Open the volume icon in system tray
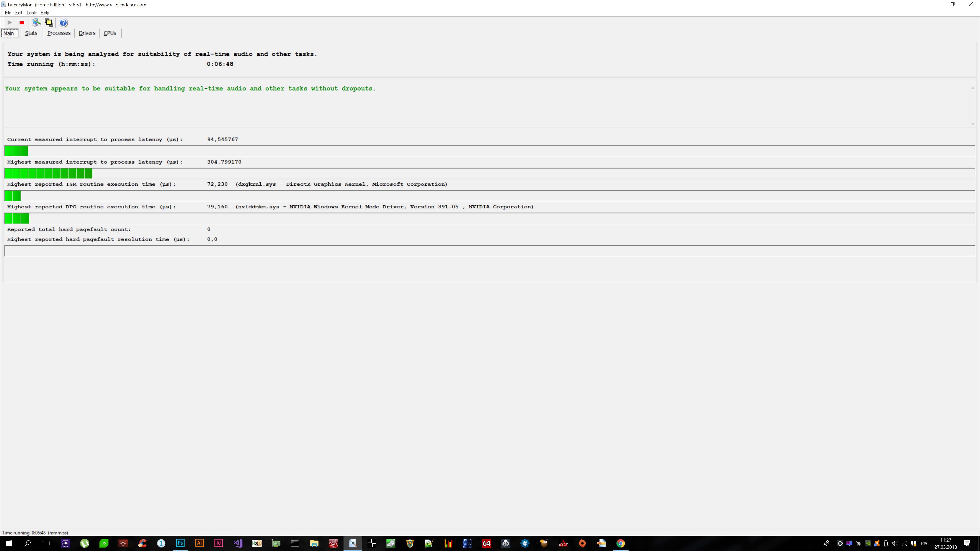 pyautogui.click(x=895, y=543)
